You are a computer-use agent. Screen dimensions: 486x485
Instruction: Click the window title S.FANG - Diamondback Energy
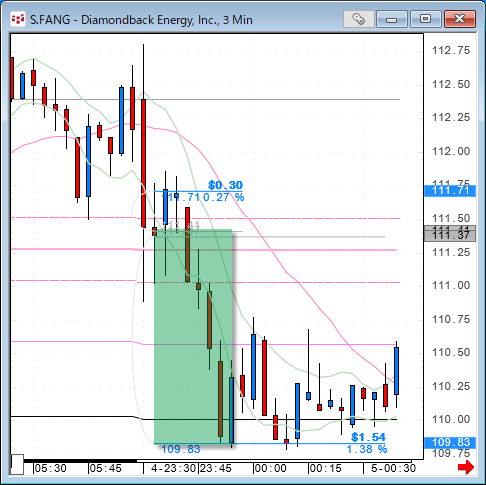tap(141, 20)
